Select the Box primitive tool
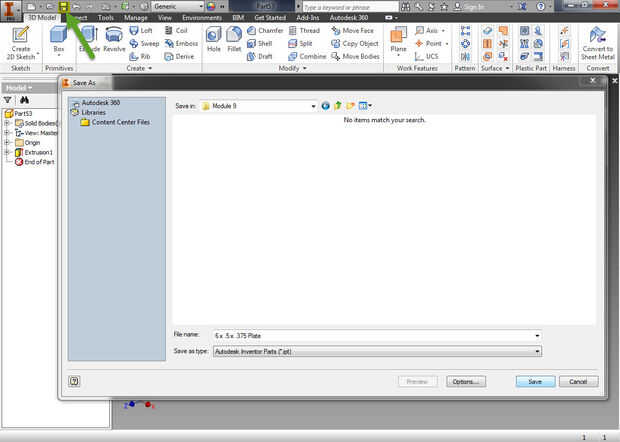The width and height of the screenshot is (620, 442). 59,39
